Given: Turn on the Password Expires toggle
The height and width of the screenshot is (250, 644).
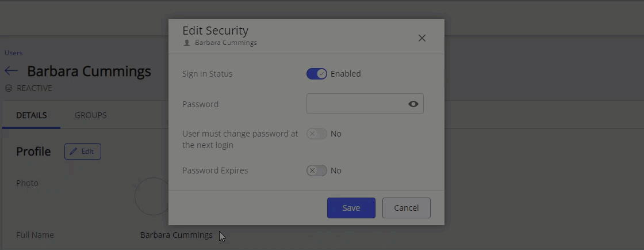Looking at the screenshot, I should pyautogui.click(x=316, y=171).
